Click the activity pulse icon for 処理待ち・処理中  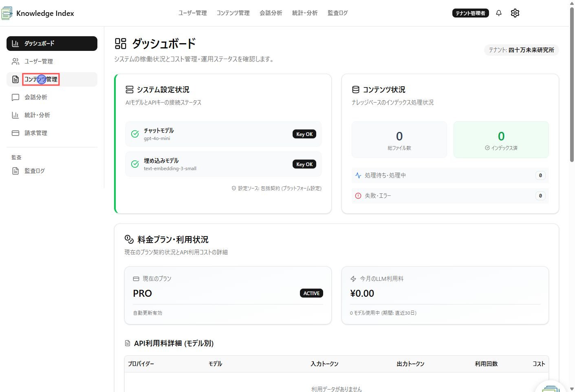tap(358, 175)
